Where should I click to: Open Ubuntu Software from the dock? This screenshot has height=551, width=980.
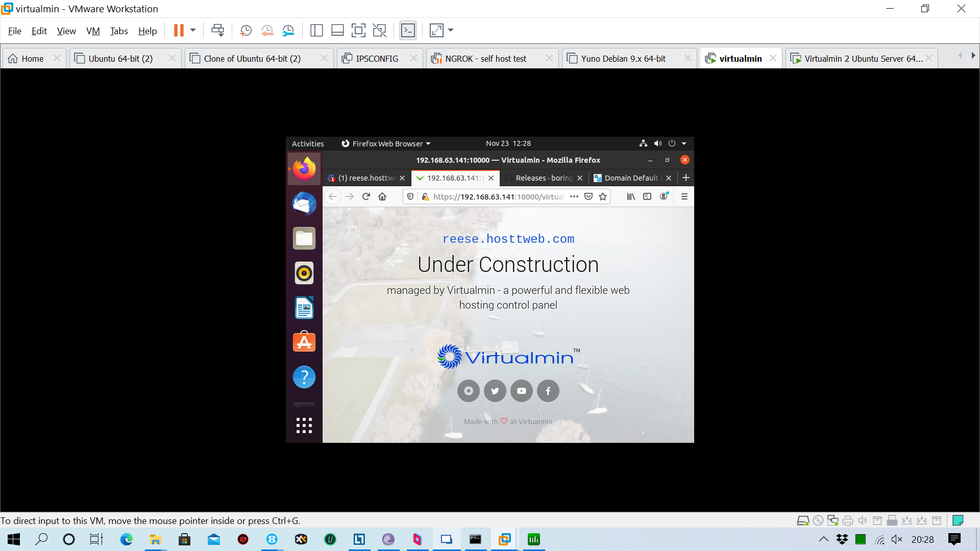coord(304,342)
